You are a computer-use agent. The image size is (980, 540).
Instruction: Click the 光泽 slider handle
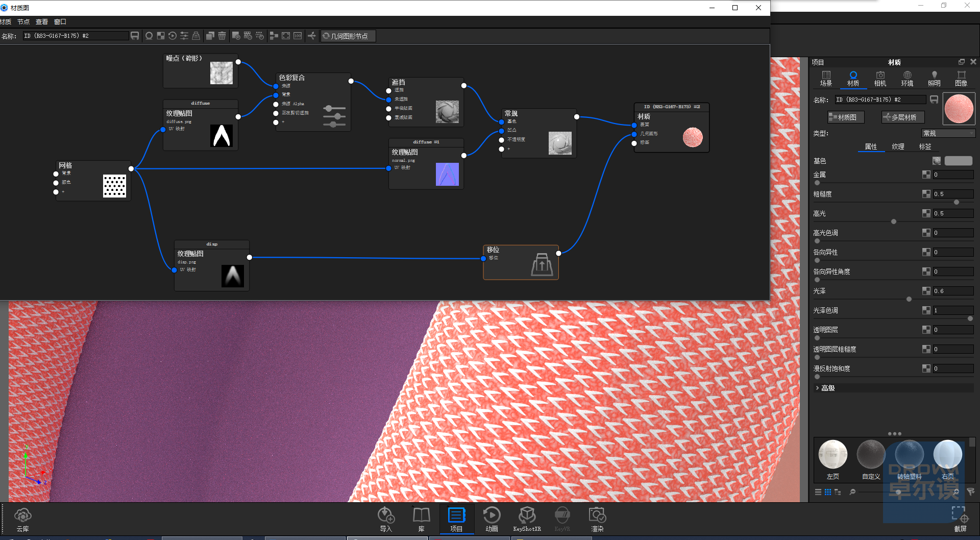(909, 299)
